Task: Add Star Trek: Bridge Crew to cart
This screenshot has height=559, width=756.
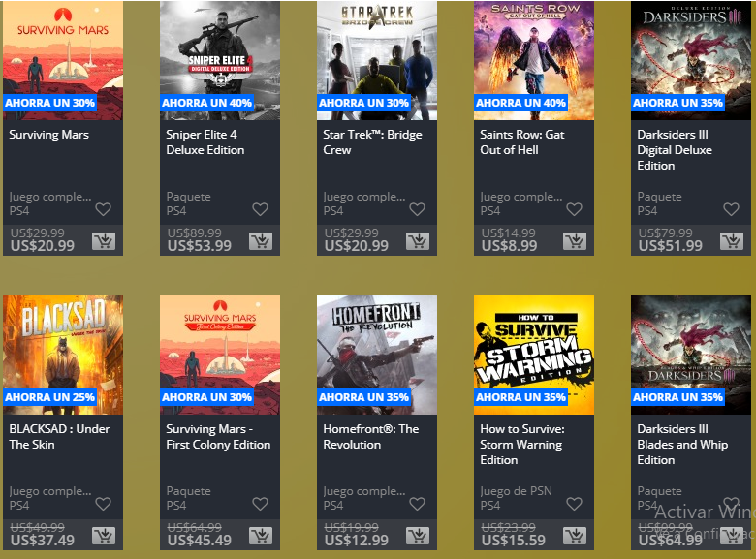Action: coord(418,241)
